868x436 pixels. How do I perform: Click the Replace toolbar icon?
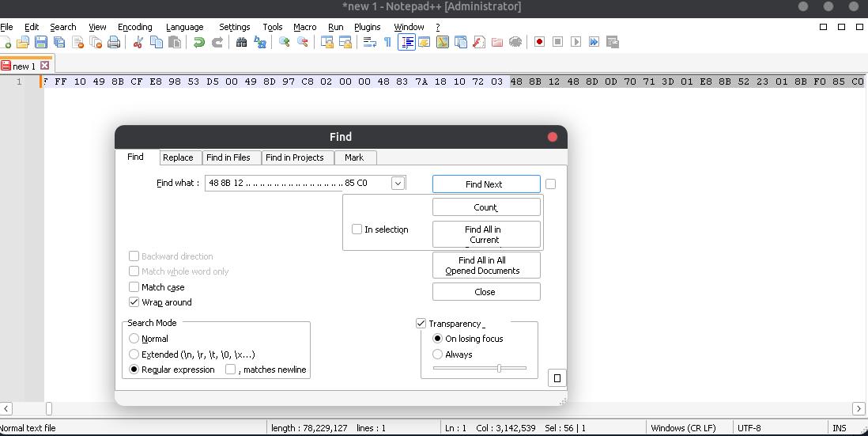click(259, 42)
